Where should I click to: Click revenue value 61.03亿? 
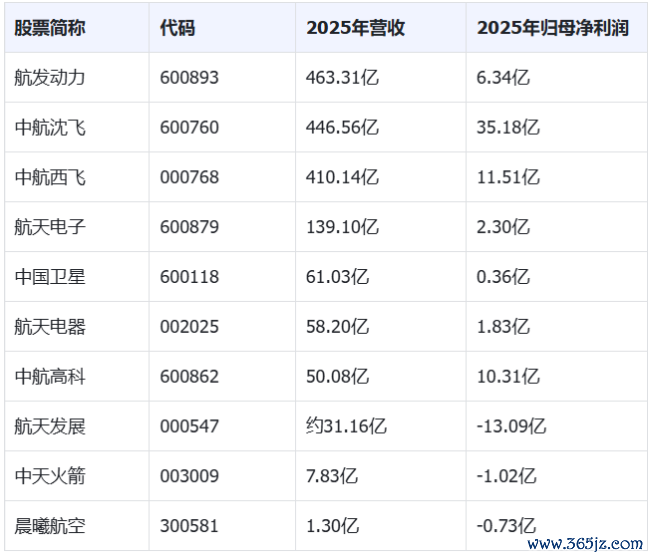coord(337,277)
